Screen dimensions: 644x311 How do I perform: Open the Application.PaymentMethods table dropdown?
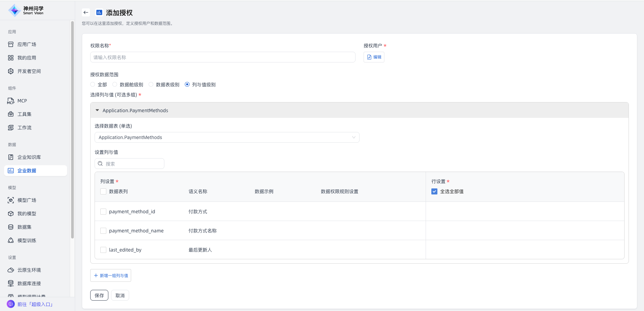coord(227,137)
